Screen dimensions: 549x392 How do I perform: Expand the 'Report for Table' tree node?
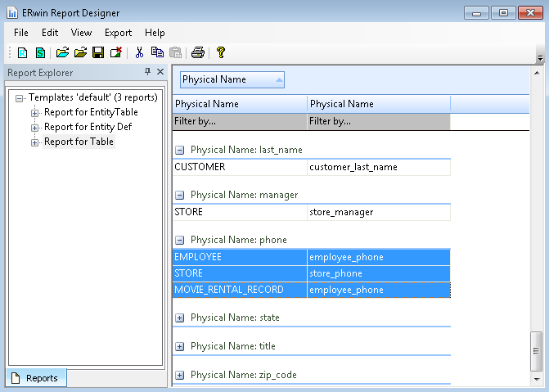[35, 142]
